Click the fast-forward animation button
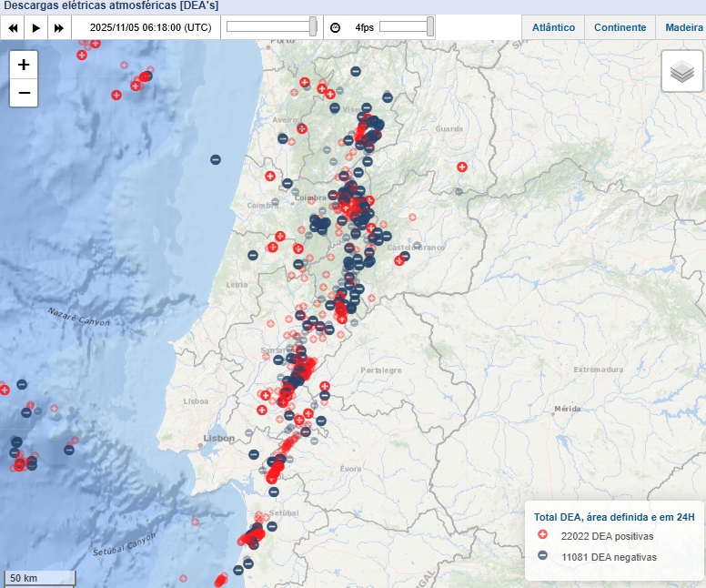The width and height of the screenshot is (706, 588). [x=59, y=27]
